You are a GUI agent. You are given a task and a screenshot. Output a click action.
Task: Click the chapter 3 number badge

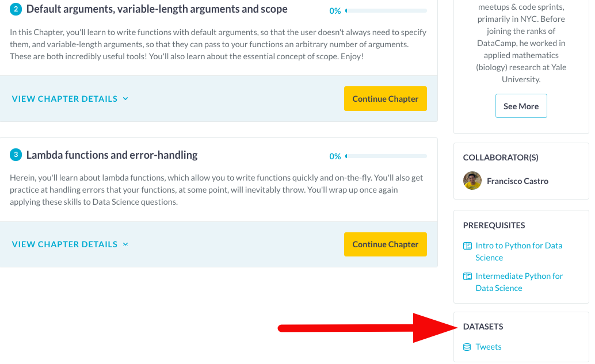16,155
